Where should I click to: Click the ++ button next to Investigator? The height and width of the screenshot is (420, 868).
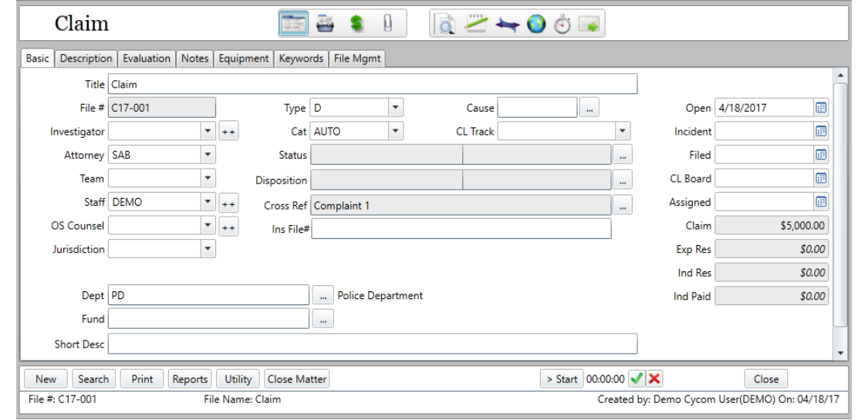[x=228, y=132]
